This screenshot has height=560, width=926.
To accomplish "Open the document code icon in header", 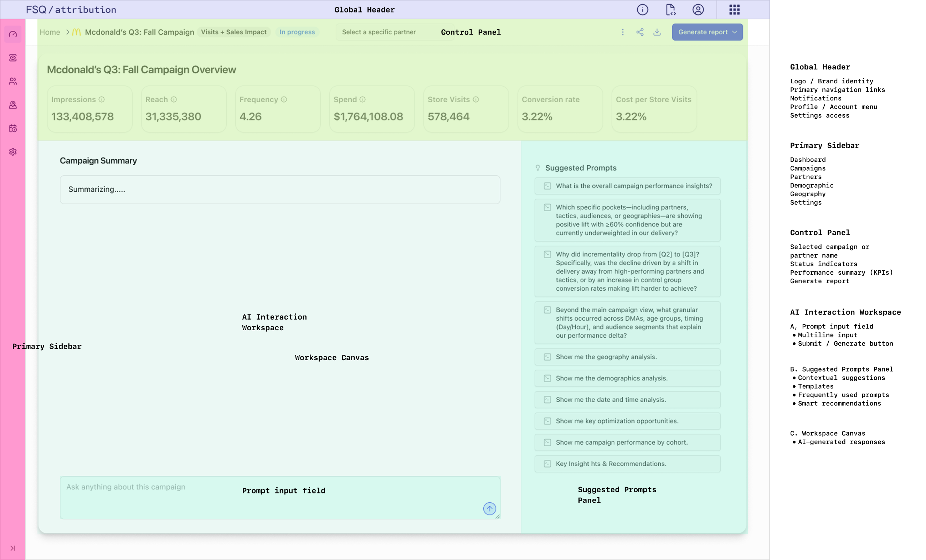I will coord(670,10).
